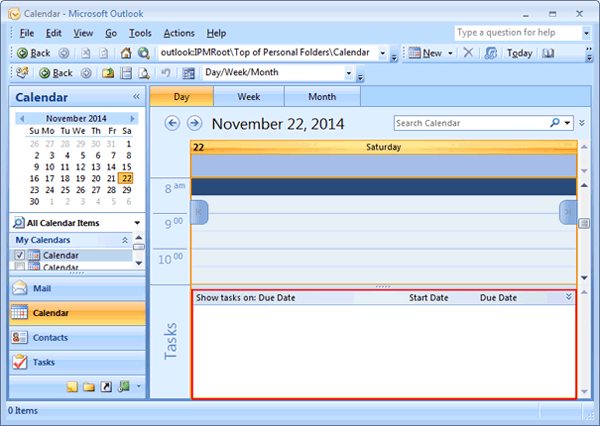Open the Actions menu
This screenshot has height=426, width=600.
tap(179, 33)
